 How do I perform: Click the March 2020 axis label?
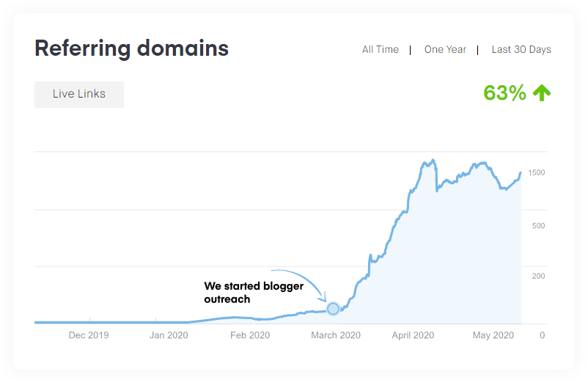pyautogui.click(x=335, y=335)
